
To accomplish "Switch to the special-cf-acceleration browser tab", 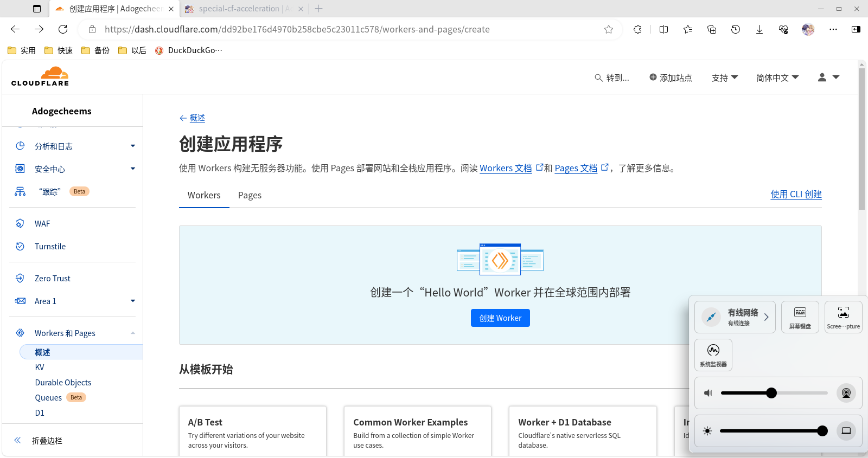I will [239, 9].
